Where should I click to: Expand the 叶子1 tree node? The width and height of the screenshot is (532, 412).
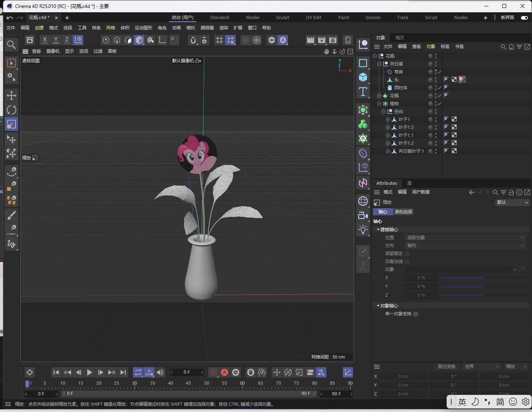pos(388,119)
